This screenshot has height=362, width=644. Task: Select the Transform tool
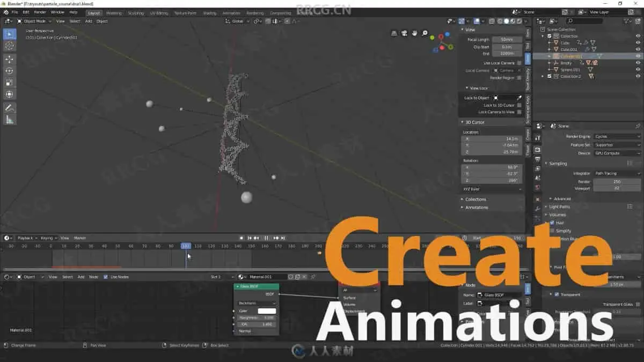tap(10, 94)
